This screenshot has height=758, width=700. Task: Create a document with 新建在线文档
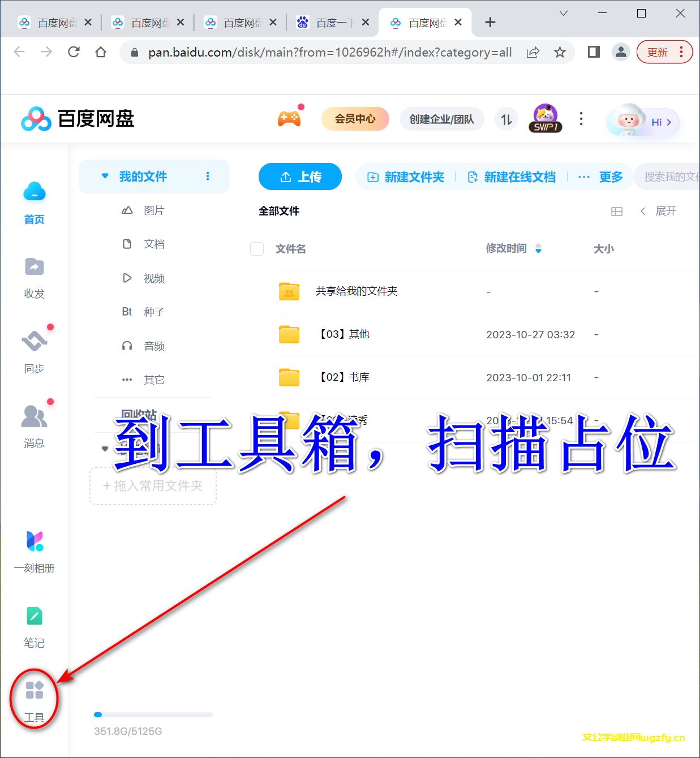pos(512,177)
